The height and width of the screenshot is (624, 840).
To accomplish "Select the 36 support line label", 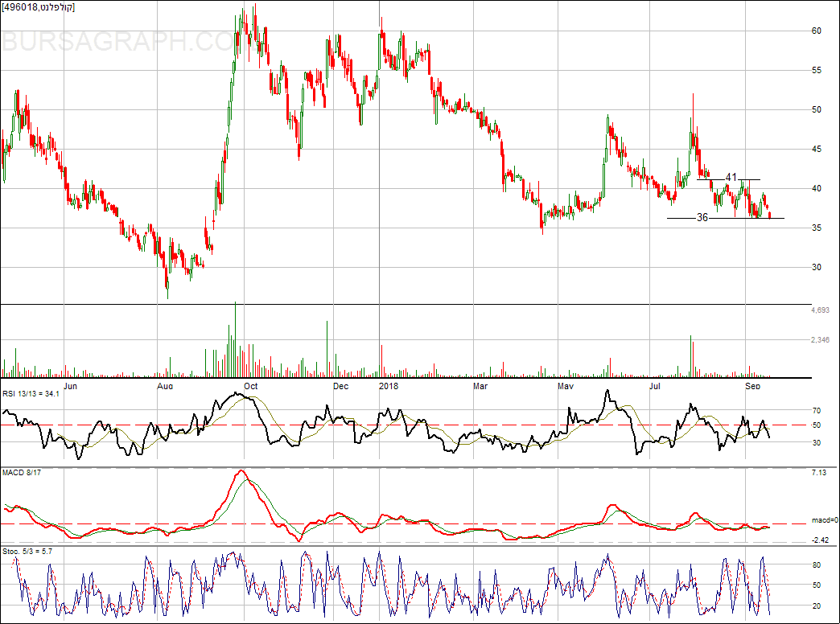I will click(702, 218).
